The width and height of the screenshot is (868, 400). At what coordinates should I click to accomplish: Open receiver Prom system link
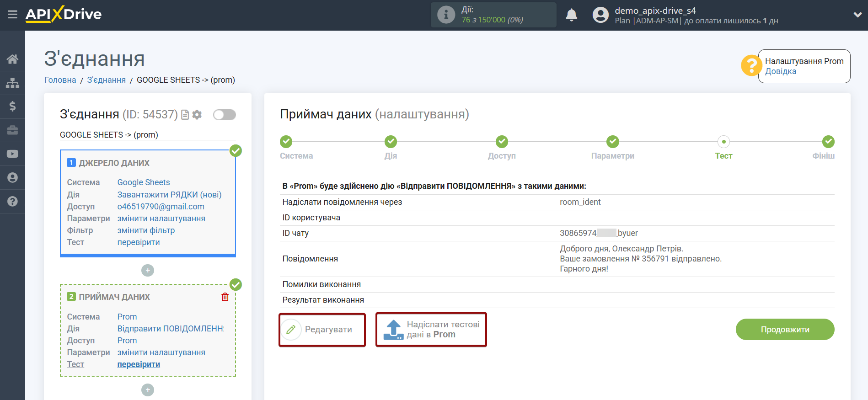(x=127, y=317)
